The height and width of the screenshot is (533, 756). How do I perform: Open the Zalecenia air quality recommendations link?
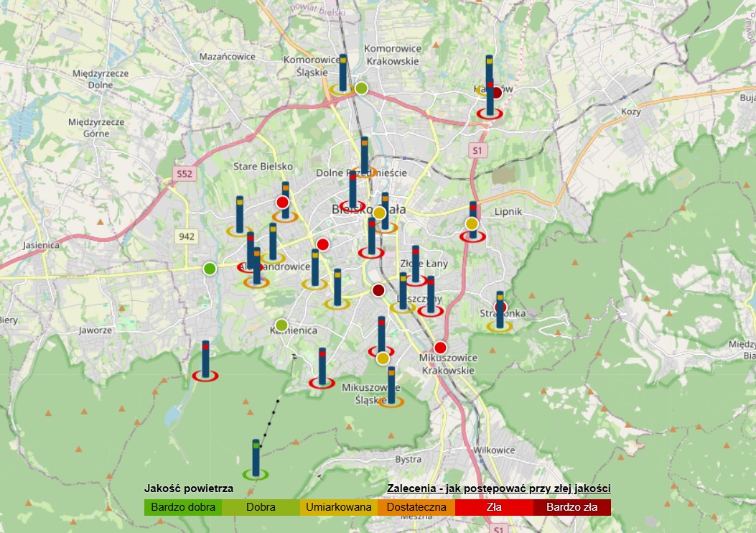(x=498, y=488)
